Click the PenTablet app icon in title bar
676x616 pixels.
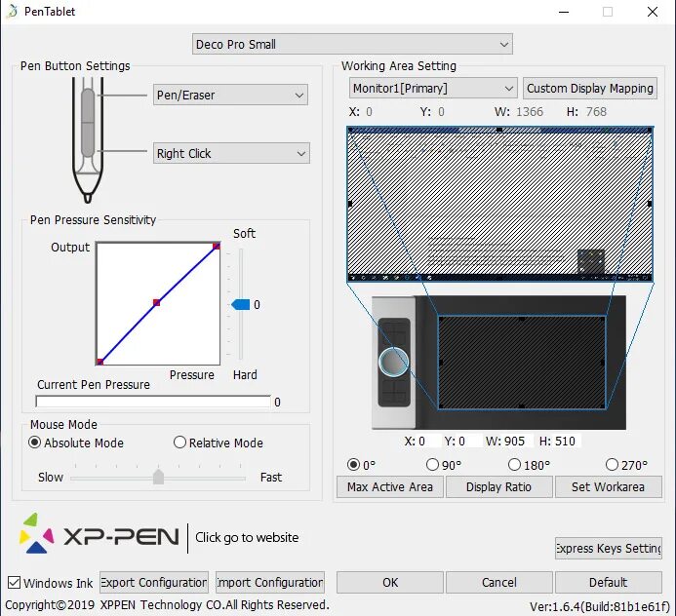[13, 11]
